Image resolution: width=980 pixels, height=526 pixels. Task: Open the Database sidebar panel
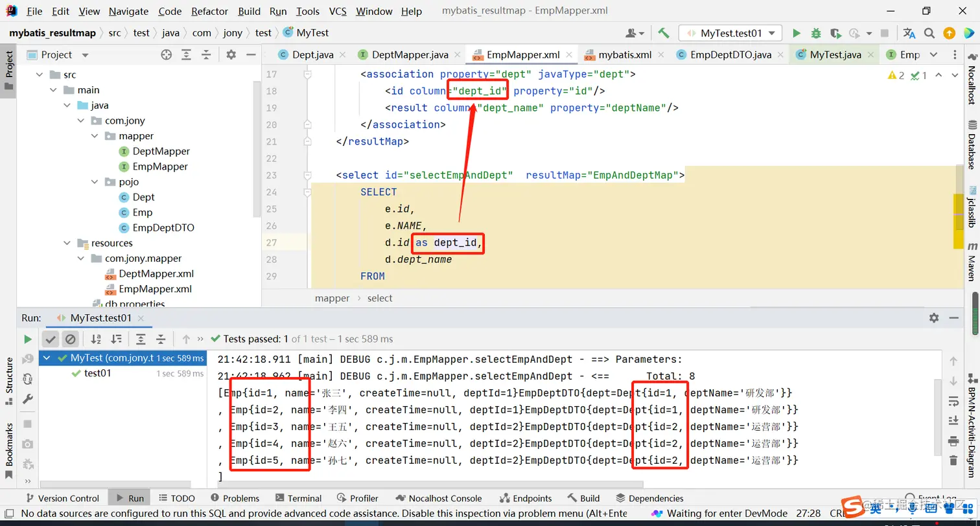pyautogui.click(x=972, y=145)
